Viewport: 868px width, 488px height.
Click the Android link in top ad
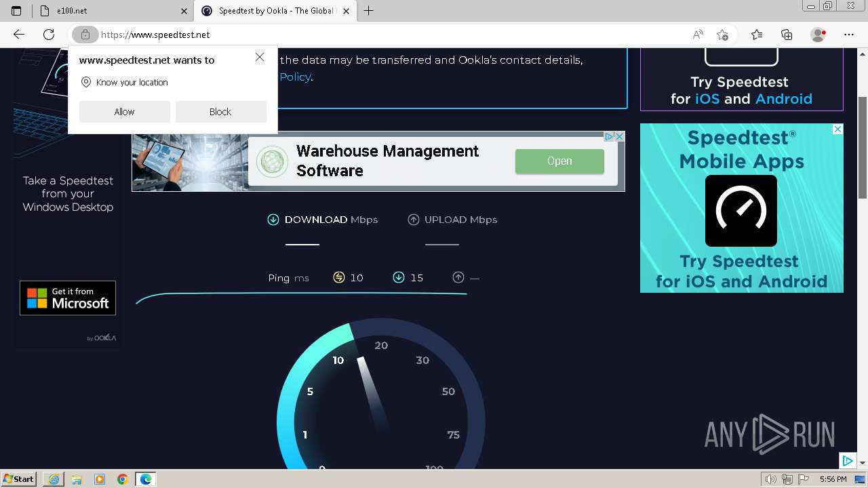tap(783, 99)
